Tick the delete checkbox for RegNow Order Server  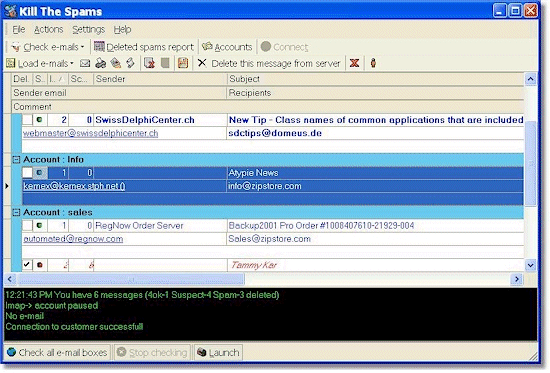[27, 225]
